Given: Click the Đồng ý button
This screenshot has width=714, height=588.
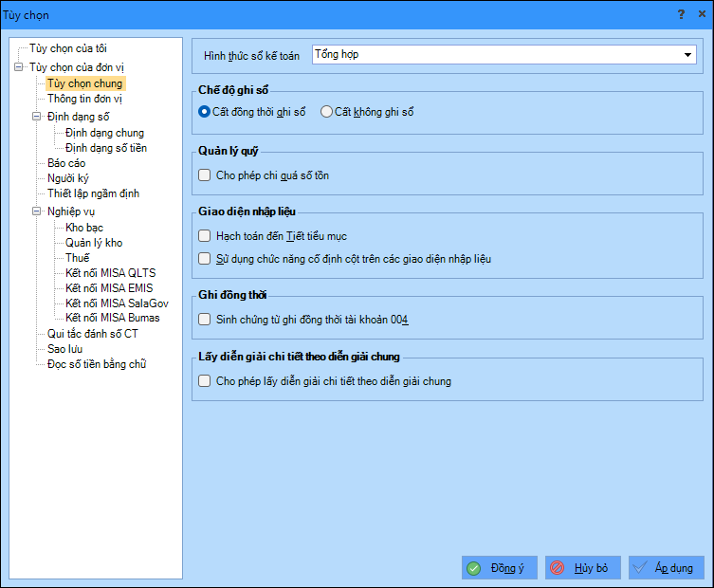Looking at the screenshot, I should (500, 567).
